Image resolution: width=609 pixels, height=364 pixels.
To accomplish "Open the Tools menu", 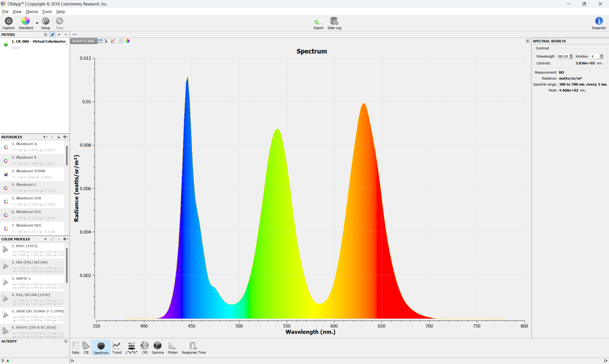I will [47, 12].
